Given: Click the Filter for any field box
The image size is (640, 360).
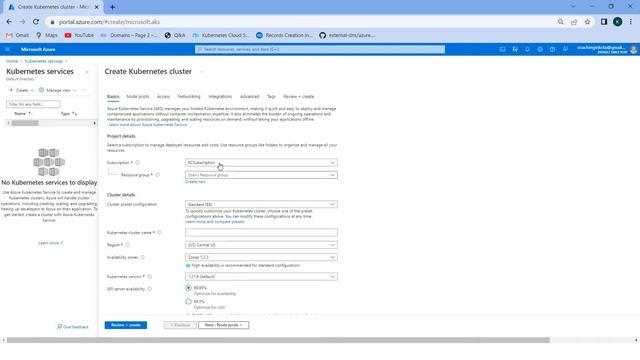Looking at the screenshot, I should [x=33, y=104].
